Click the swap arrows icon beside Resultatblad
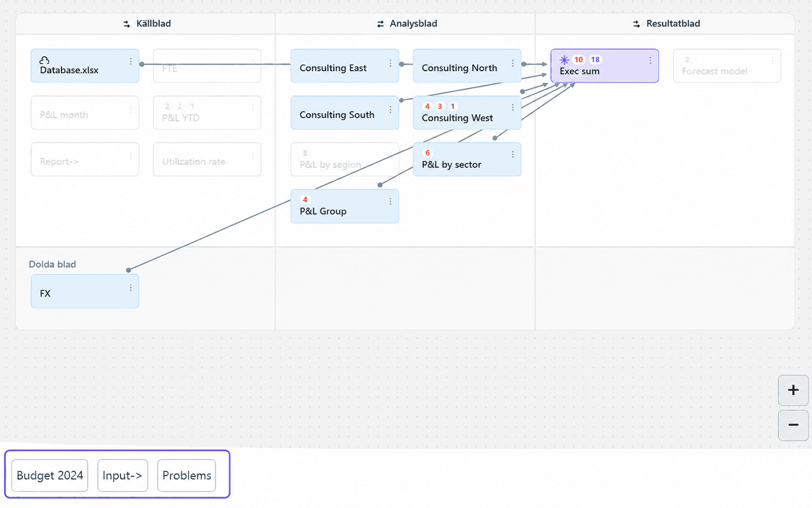Viewport: 812px width, 508px height. point(636,24)
